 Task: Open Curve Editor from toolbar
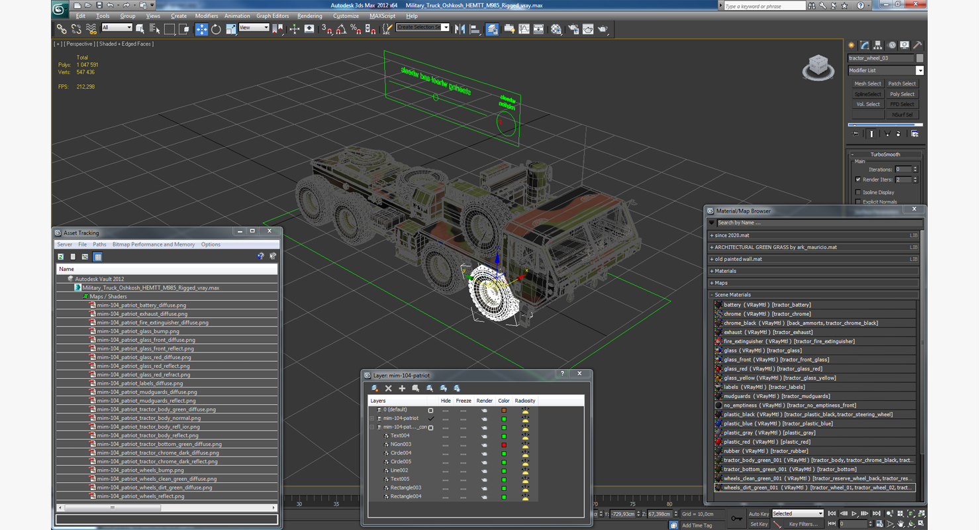524,29
